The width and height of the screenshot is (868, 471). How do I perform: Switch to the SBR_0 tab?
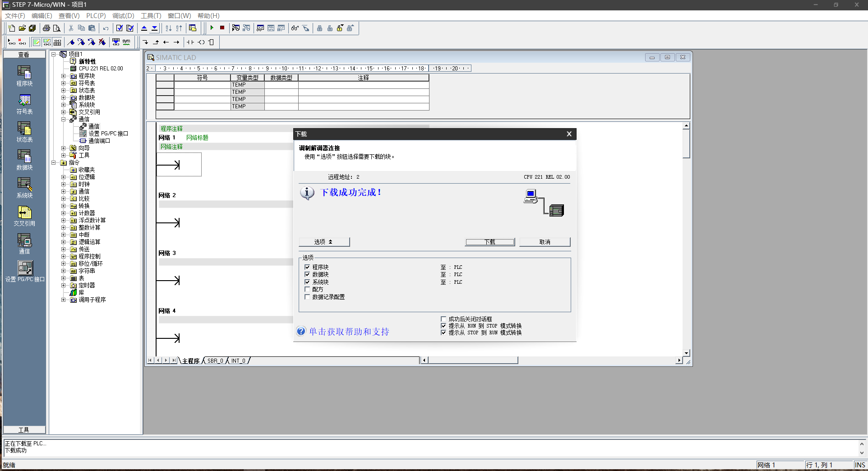[215, 361]
